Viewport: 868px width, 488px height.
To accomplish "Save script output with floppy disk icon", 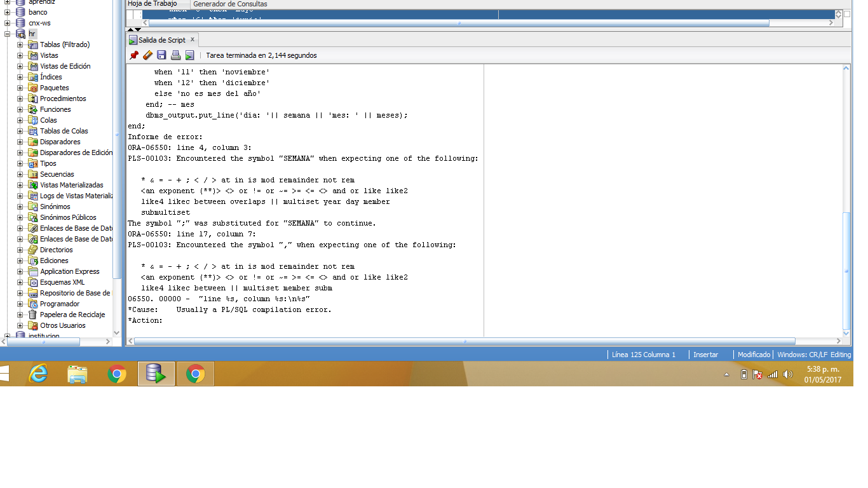I will pos(161,55).
